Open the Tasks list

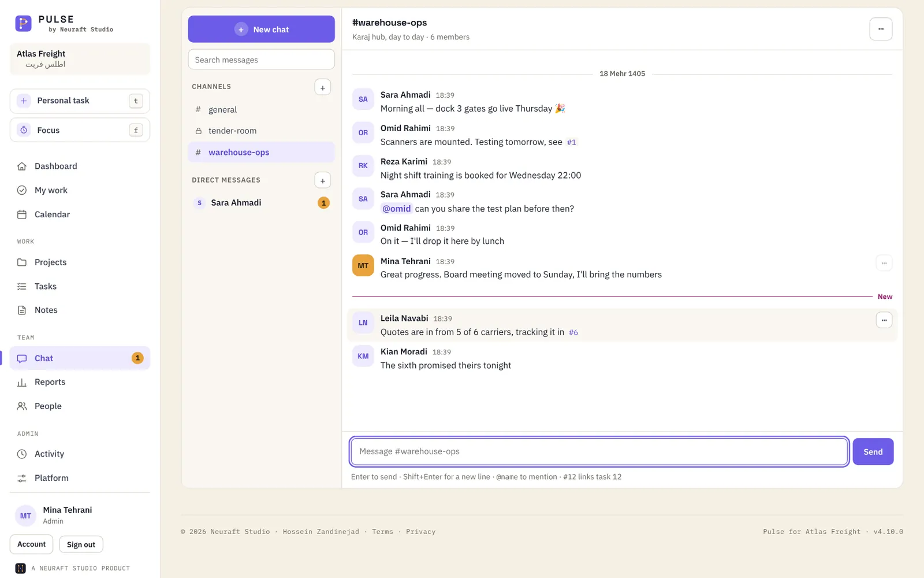[x=80, y=286]
